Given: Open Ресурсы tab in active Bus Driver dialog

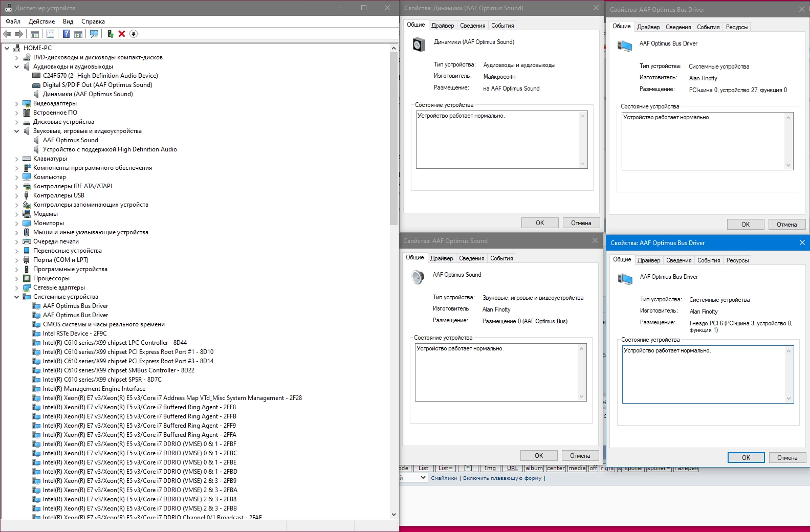Looking at the screenshot, I should pos(737,260).
